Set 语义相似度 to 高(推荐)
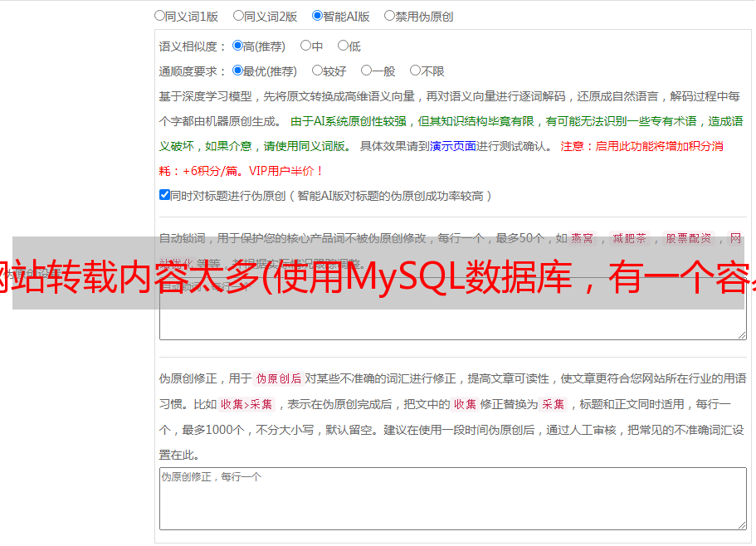This screenshot has width=756, height=546. pyautogui.click(x=237, y=46)
